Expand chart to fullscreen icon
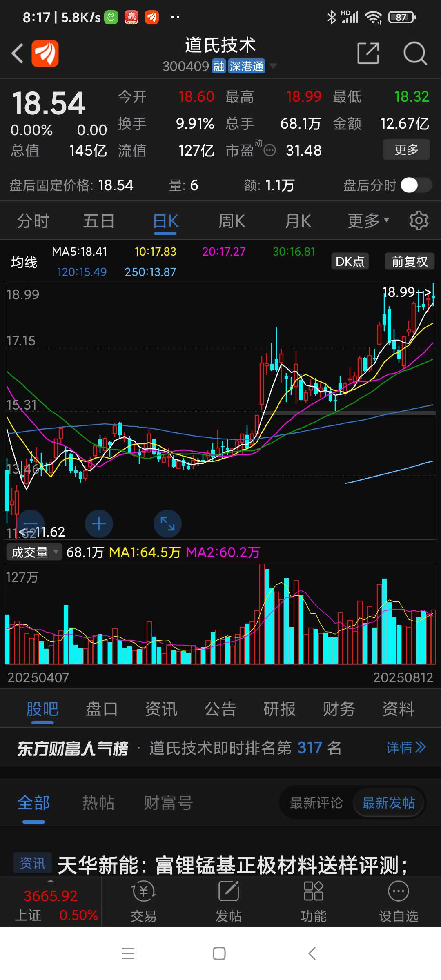Image resolution: width=441 pixels, height=980 pixels. [167, 523]
